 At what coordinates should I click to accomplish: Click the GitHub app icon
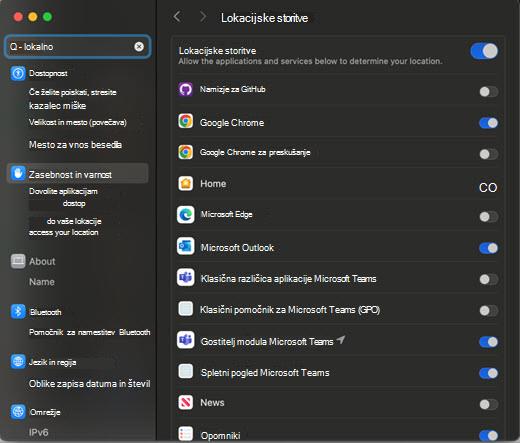(x=185, y=89)
